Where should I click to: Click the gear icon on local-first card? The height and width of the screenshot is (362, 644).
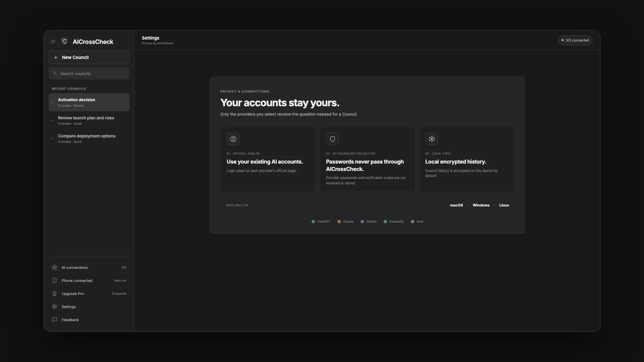point(432,139)
